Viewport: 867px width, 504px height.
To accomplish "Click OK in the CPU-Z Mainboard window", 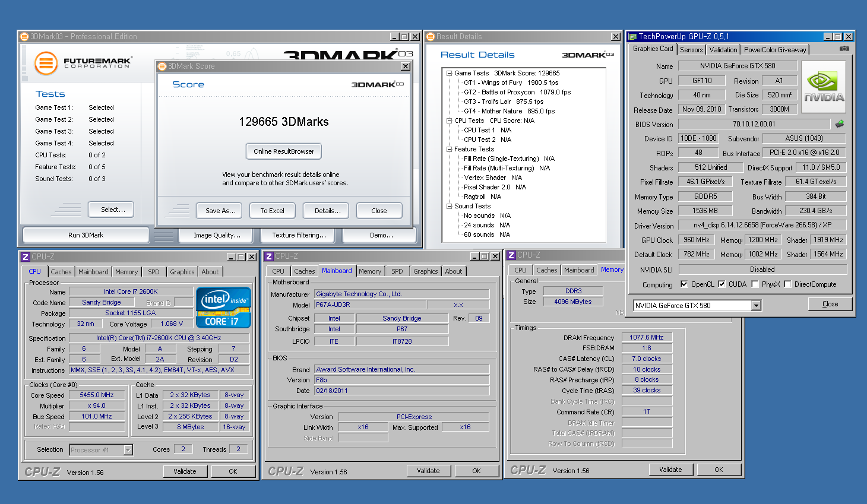I will 476,471.
